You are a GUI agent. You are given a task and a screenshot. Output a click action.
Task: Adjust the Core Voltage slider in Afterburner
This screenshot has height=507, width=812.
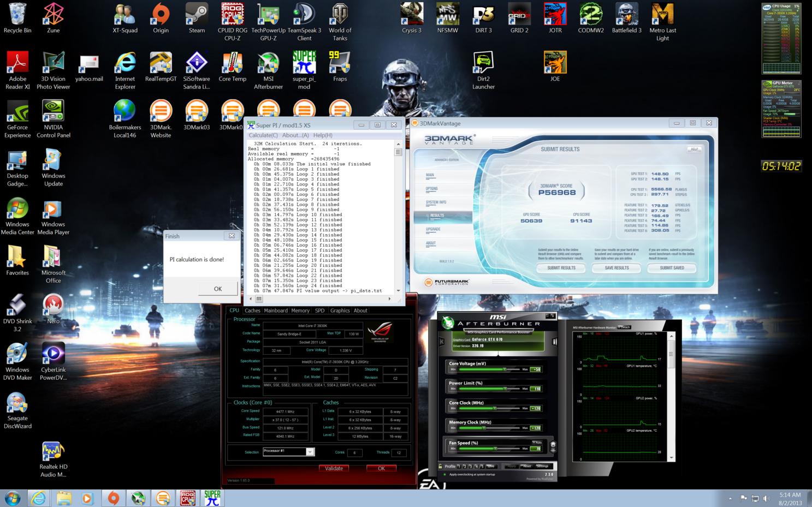pos(489,369)
